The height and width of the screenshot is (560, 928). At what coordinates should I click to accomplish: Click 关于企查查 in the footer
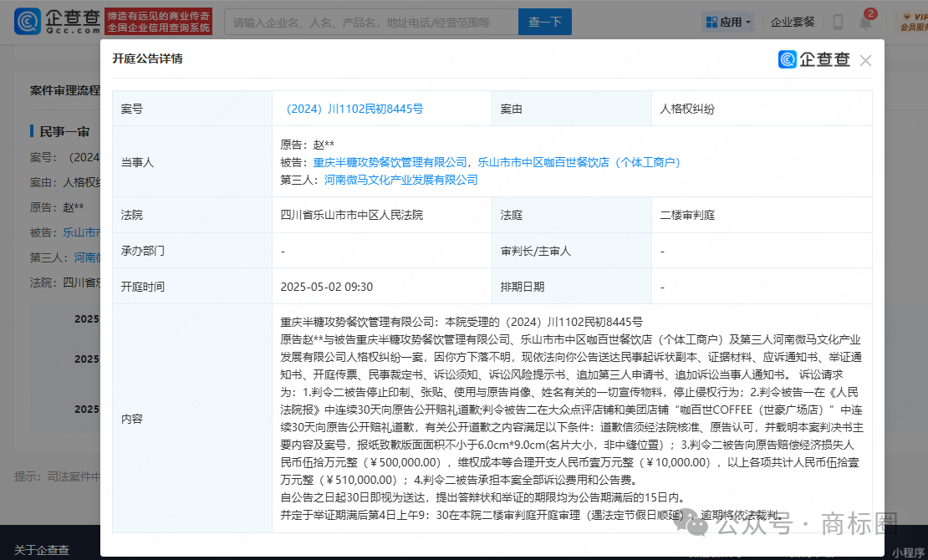pyautogui.click(x=42, y=550)
